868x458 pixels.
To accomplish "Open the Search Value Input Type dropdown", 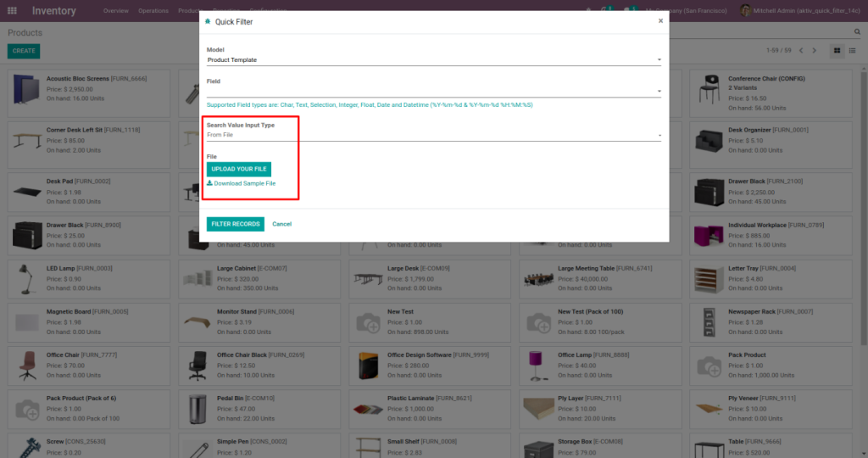I will 433,135.
